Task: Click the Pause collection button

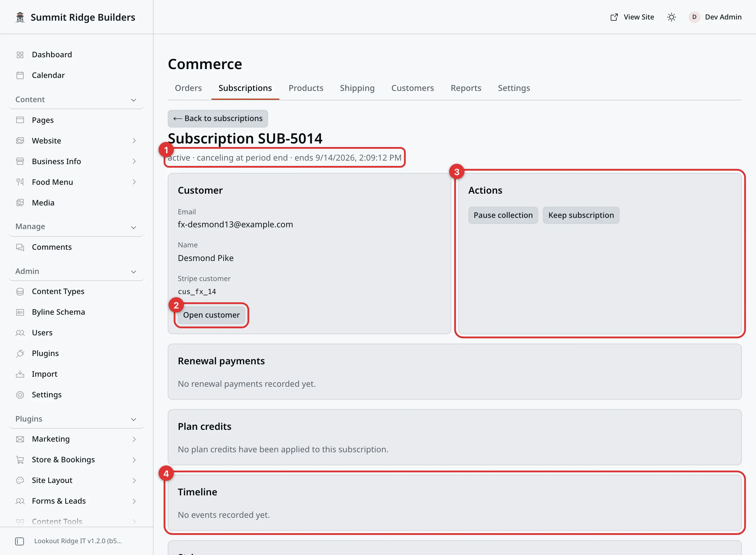Action: tap(503, 215)
